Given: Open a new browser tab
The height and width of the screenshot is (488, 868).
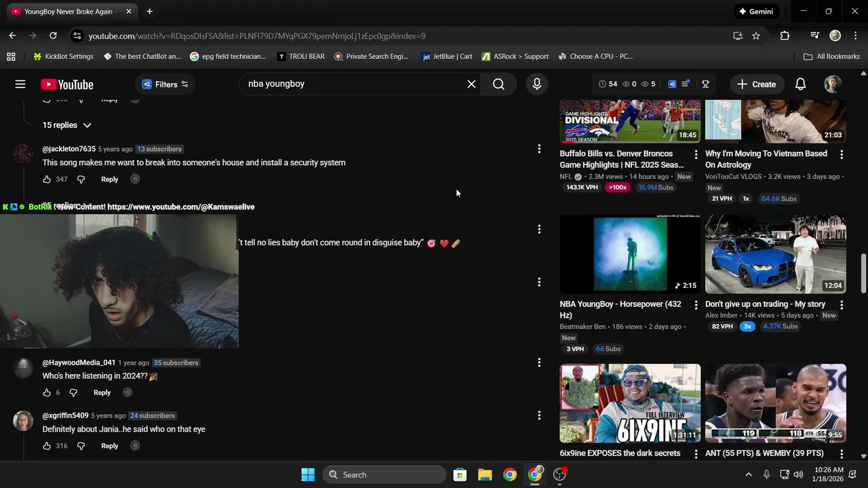Looking at the screenshot, I should 149,12.
